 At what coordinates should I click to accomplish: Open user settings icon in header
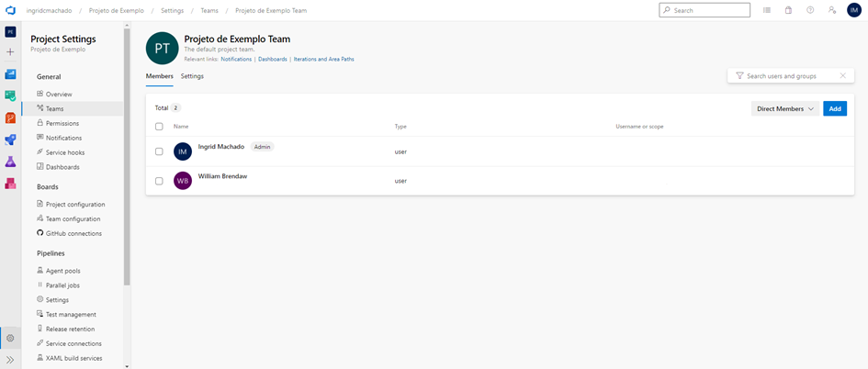pyautogui.click(x=832, y=10)
